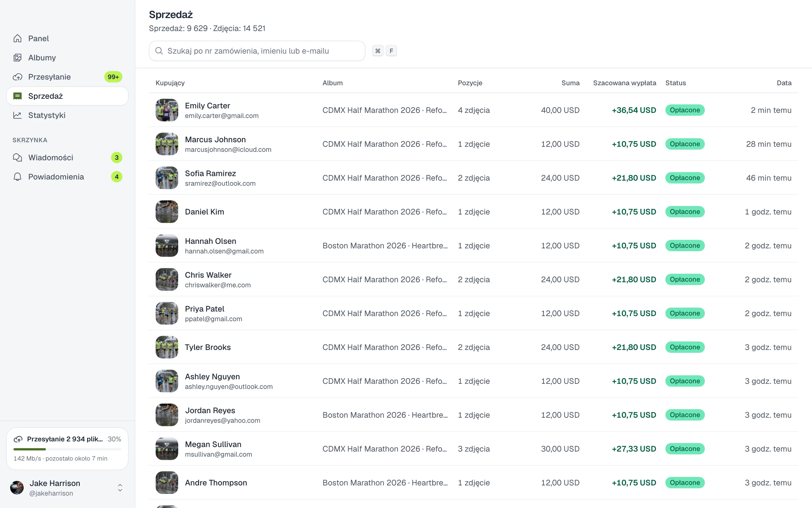Click the Panel home icon
Viewport: 812px width, 508px height.
pos(17,39)
